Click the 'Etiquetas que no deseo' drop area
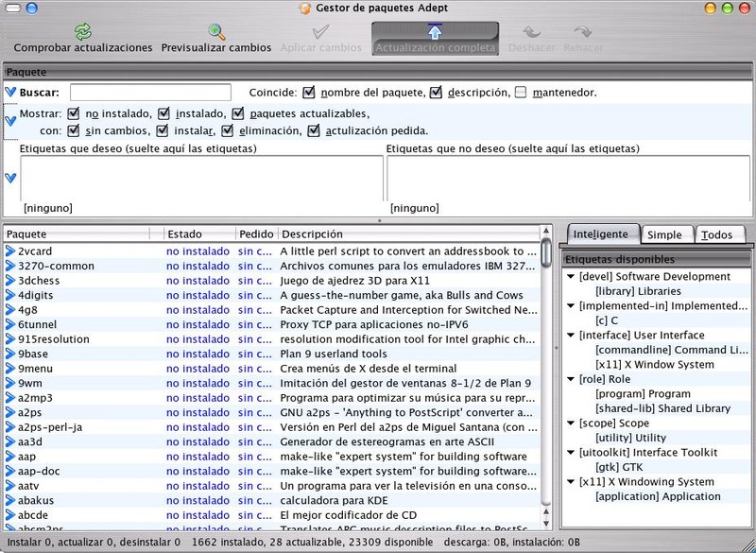Screen dimensions: 756x553 569,178
